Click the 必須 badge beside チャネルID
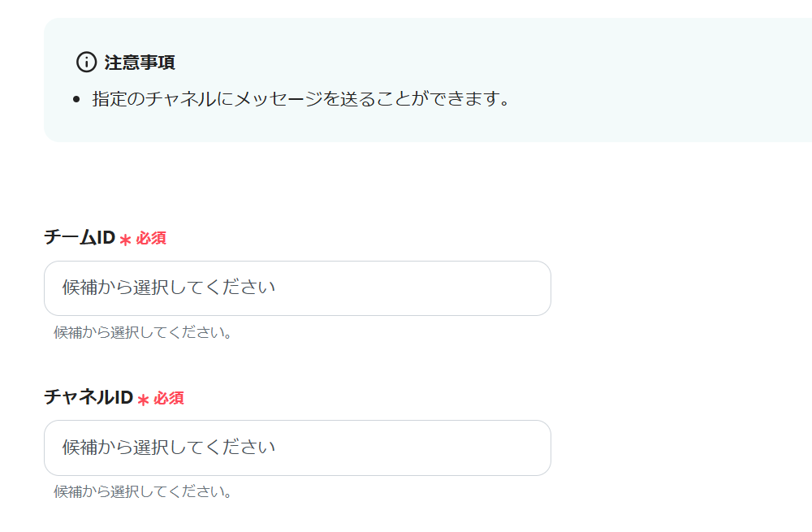The height and width of the screenshot is (532, 812). click(169, 399)
